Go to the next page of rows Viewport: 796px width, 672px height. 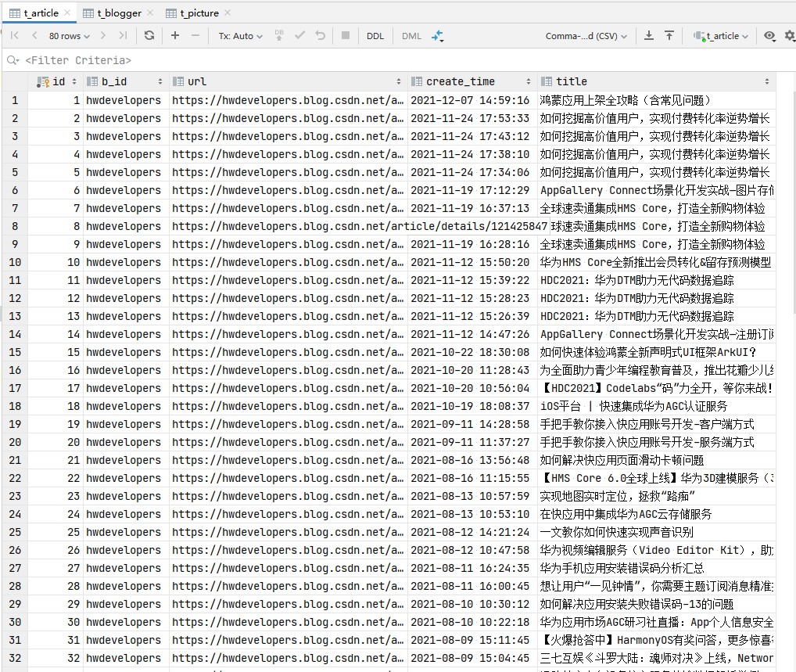pos(103,35)
